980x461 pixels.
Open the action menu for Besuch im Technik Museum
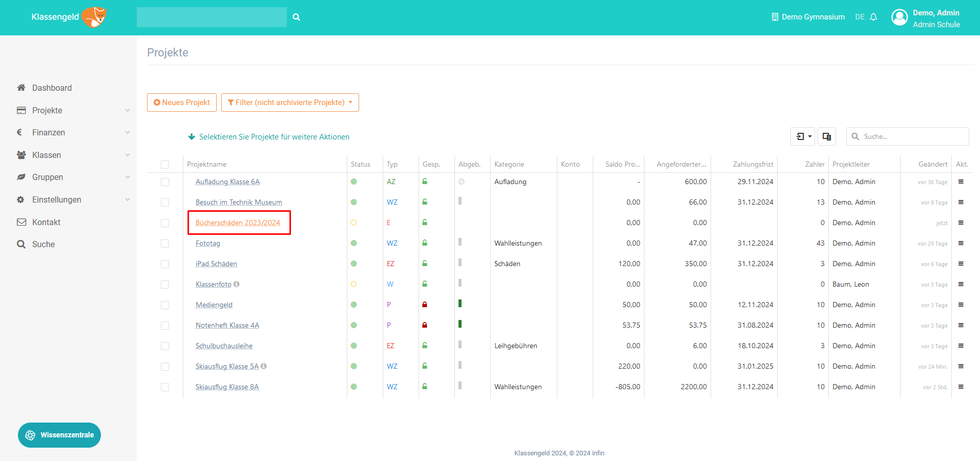click(x=961, y=202)
